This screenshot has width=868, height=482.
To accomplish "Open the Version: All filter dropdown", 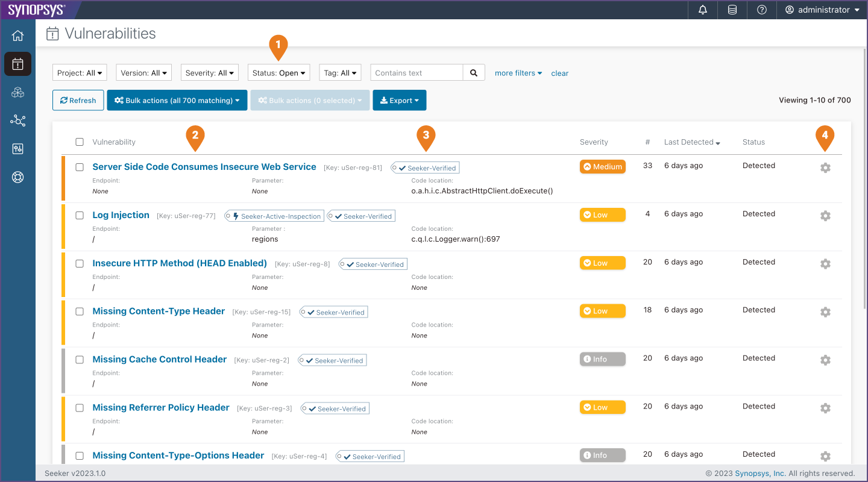I will pos(143,73).
